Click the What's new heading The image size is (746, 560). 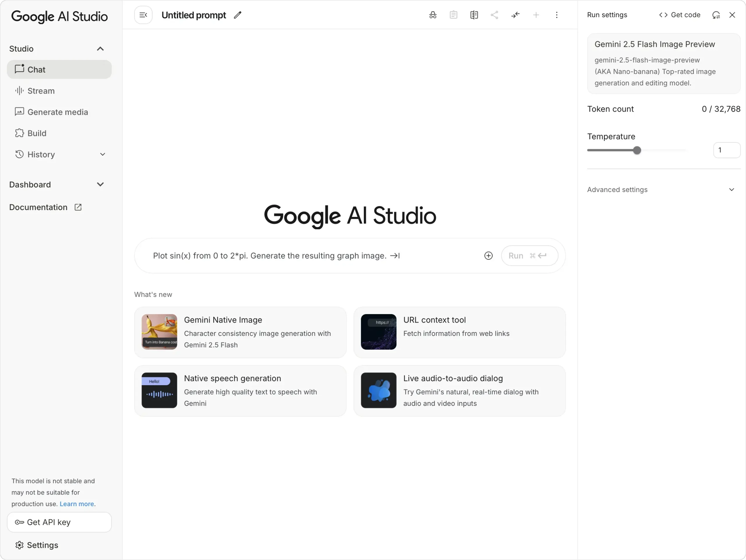[153, 295]
